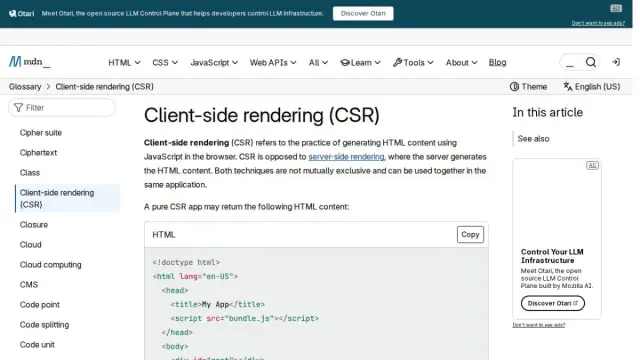Click the MDN logo
The image size is (640, 360).
(30, 62)
